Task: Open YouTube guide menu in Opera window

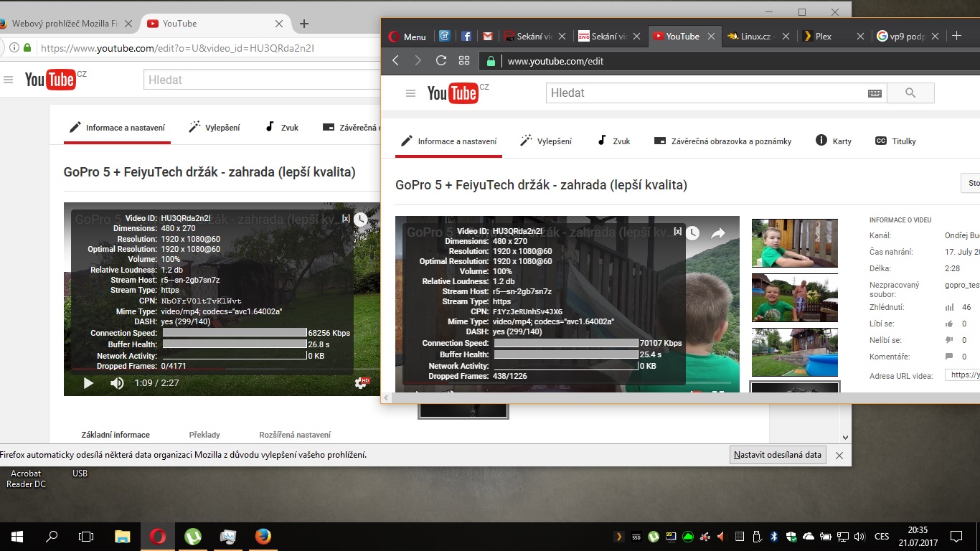Action: tap(410, 93)
